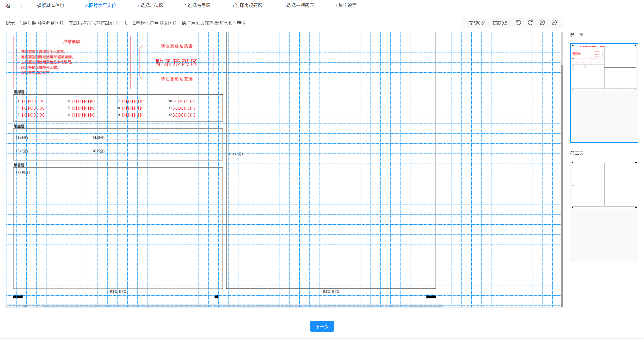Go back via the 返回 link
Screen dimensions: 644x339
point(10,6)
